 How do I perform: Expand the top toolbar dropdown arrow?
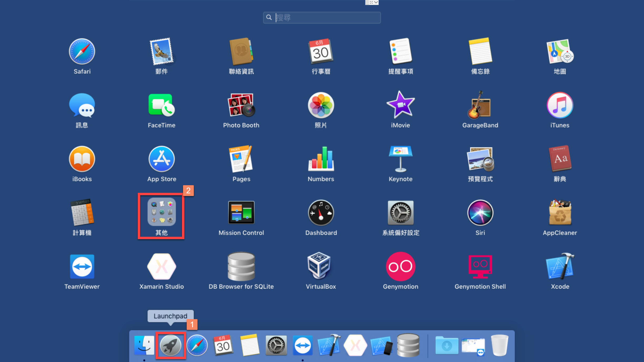[376, 2]
